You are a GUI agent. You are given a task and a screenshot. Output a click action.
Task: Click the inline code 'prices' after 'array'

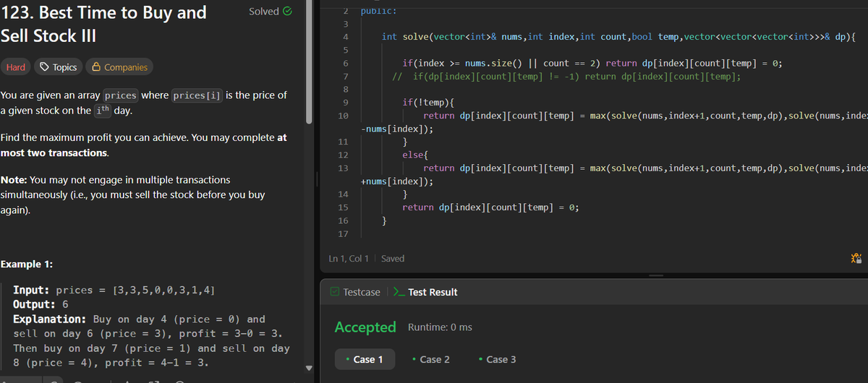(121, 95)
